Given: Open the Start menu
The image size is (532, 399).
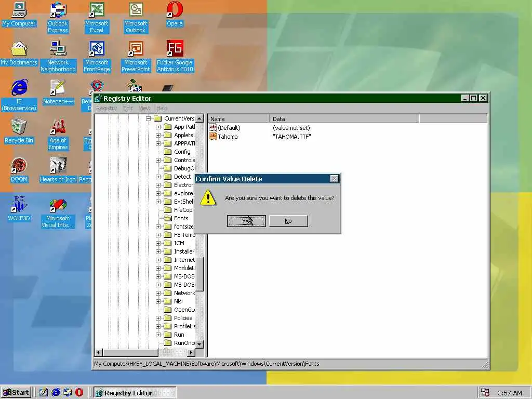Looking at the screenshot, I should point(16,393).
